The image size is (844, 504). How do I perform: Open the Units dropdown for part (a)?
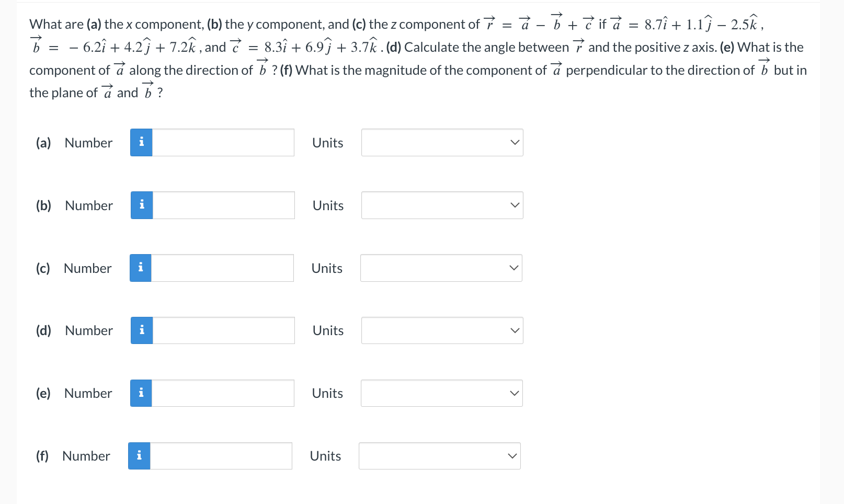442,142
